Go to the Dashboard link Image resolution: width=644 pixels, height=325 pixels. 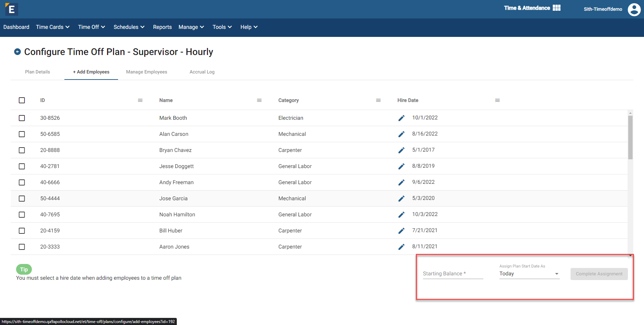coord(16,27)
